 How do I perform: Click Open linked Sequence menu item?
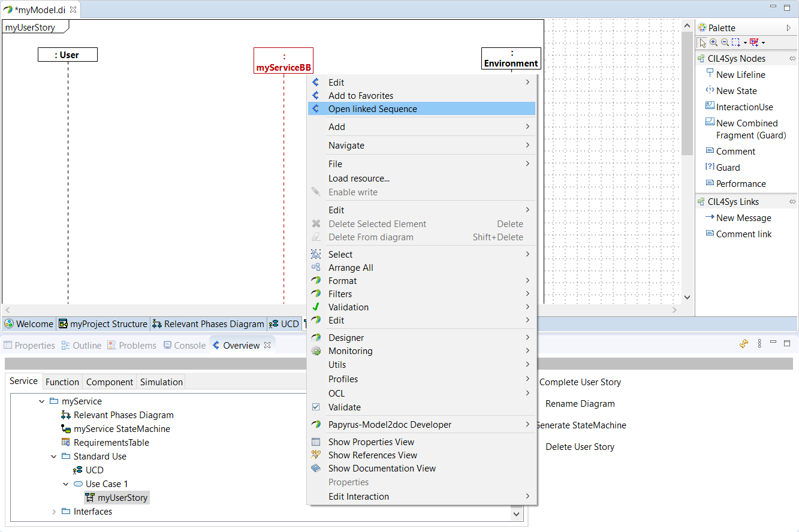click(421, 109)
